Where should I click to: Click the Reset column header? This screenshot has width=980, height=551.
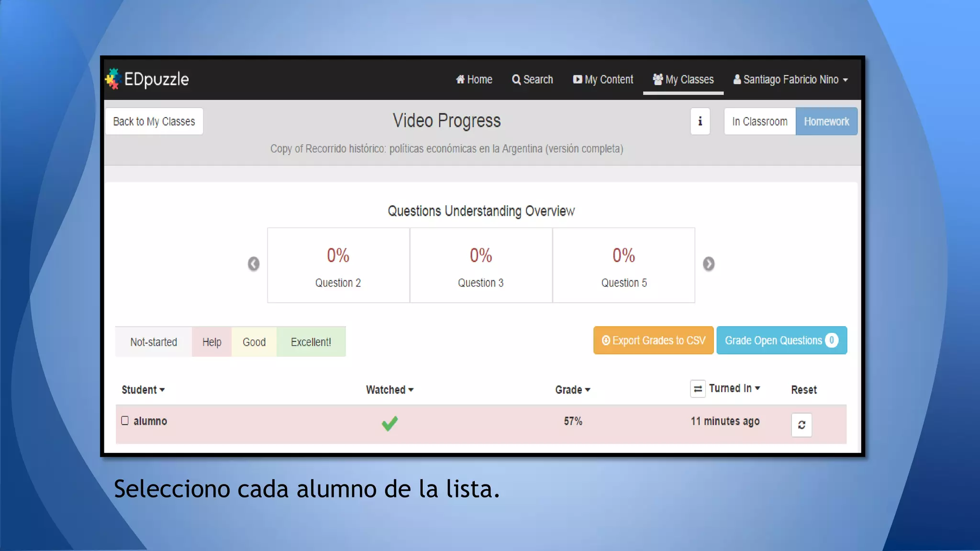804,390
